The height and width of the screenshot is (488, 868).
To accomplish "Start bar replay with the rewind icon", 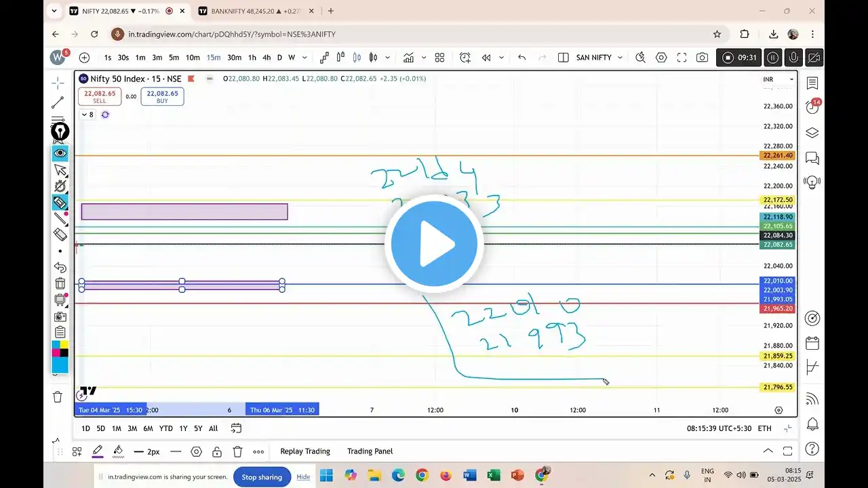I will [486, 58].
